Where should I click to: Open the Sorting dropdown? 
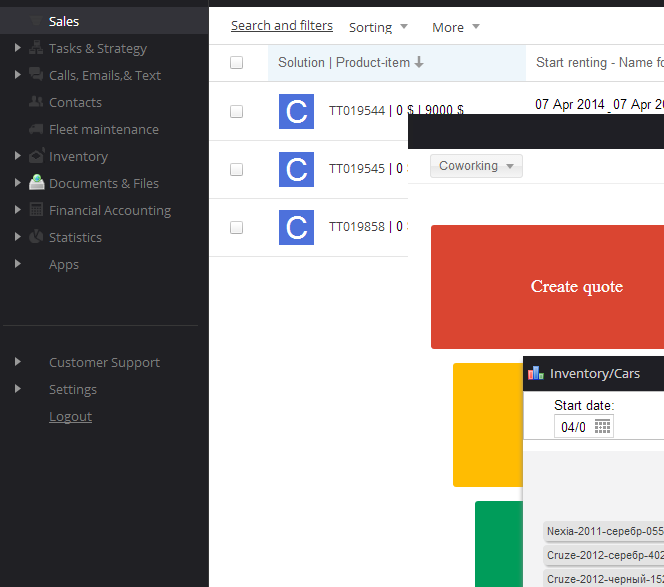click(378, 27)
